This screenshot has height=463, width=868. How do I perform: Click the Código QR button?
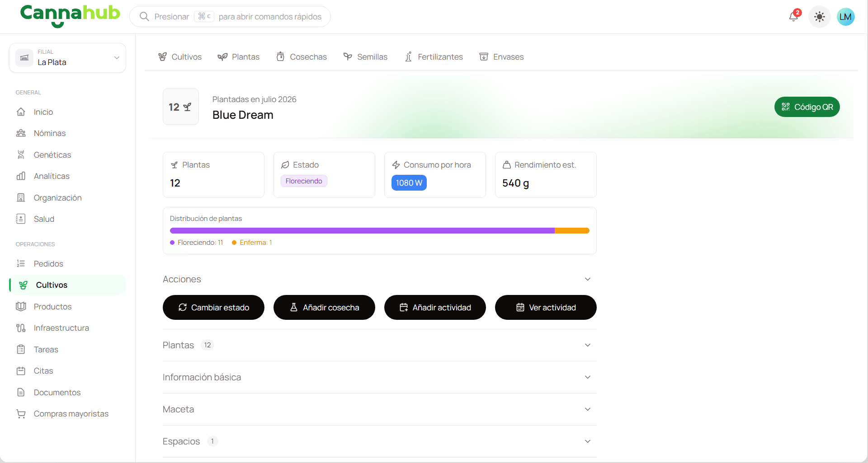pos(807,107)
